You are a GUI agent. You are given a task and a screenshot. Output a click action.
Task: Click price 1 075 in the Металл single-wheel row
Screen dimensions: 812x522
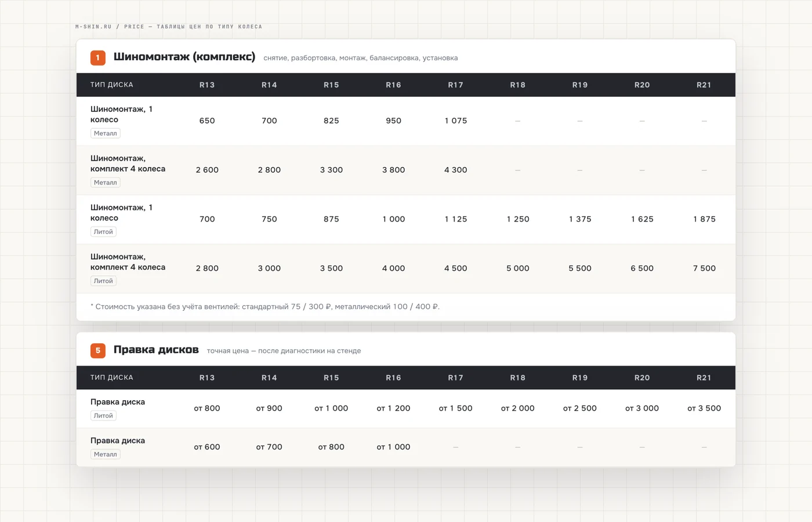tap(455, 121)
